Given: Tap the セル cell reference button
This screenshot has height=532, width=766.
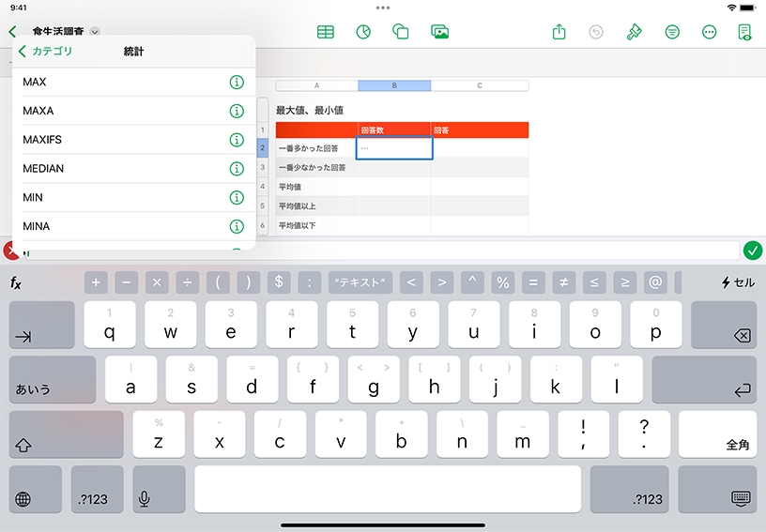Looking at the screenshot, I should pyautogui.click(x=737, y=282).
